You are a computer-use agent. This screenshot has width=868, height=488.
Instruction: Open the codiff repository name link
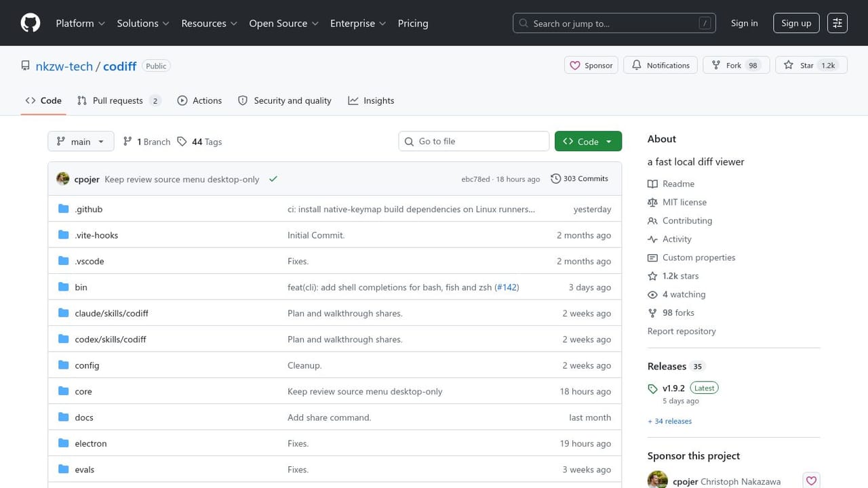click(x=120, y=66)
